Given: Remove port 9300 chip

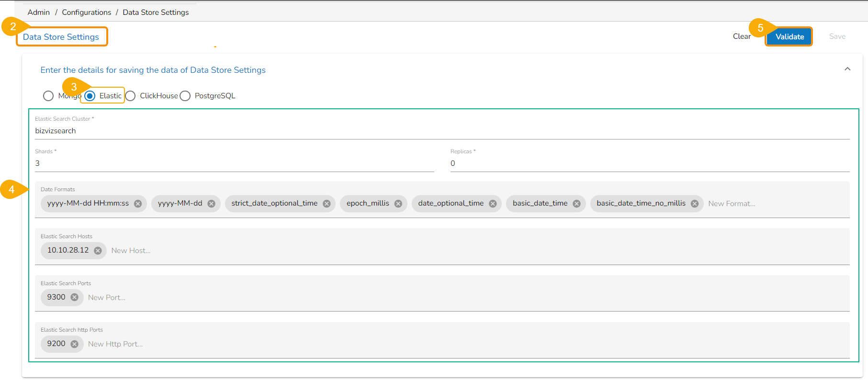Looking at the screenshot, I should (74, 297).
